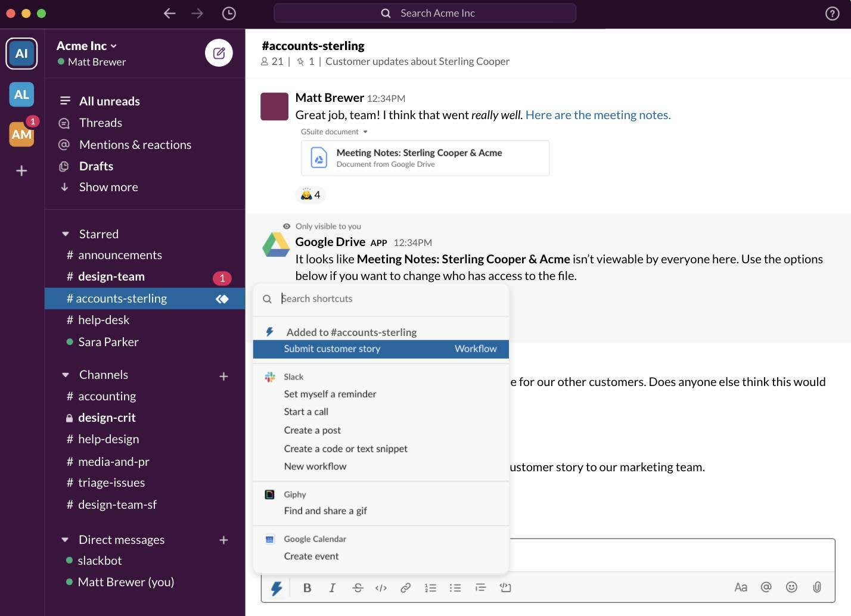Open the compose new message icon

[219, 53]
